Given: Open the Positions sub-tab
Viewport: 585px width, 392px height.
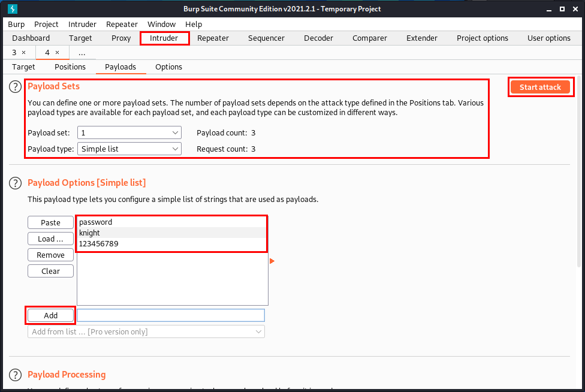Looking at the screenshot, I should [x=70, y=67].
